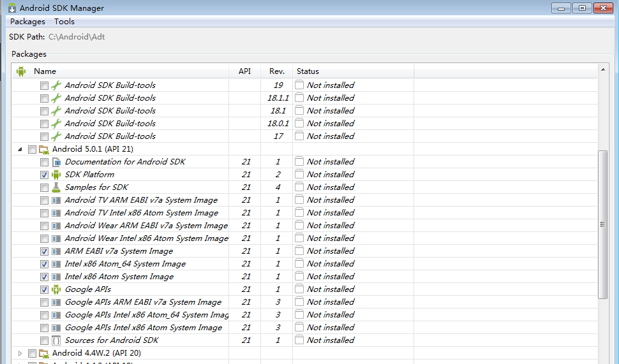Click the green Android SDK Platform icon

point(56,175)
